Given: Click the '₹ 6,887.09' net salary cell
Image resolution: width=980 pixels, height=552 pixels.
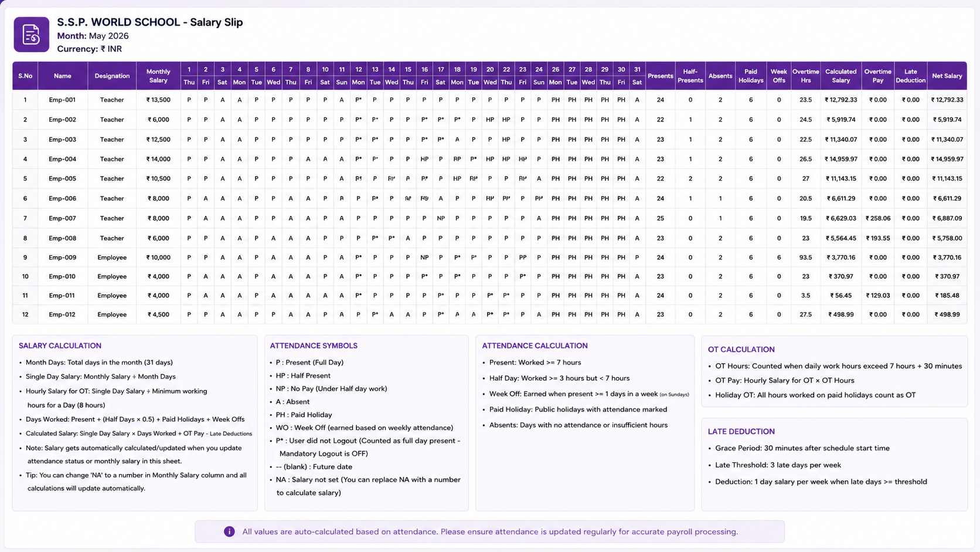Looking at the screenshot, I should click(947, 218).
